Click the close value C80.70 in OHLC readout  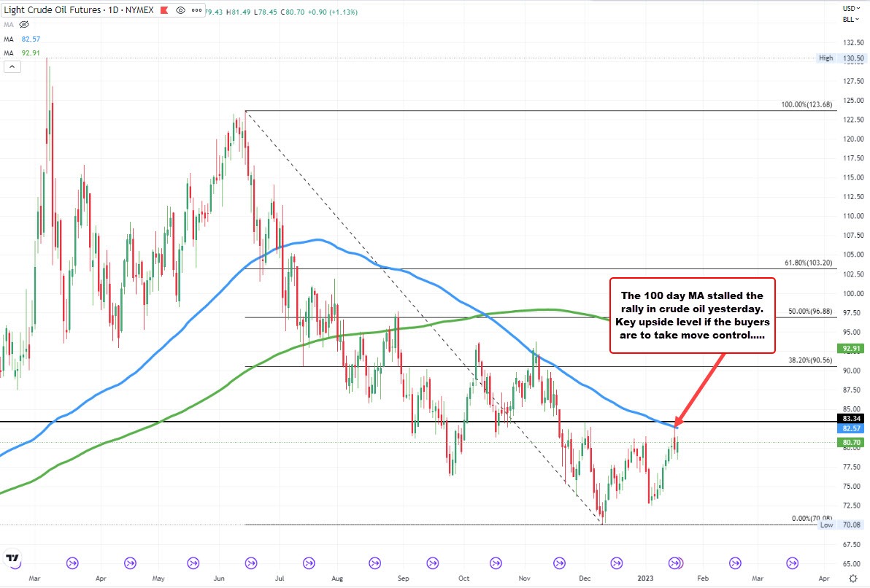tap(293, 12)
